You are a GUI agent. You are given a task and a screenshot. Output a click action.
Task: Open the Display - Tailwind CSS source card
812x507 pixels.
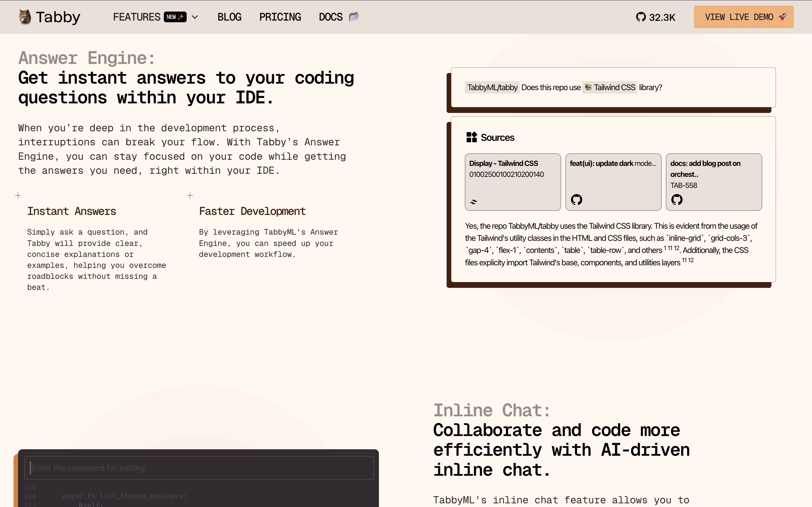click(512, 182)
